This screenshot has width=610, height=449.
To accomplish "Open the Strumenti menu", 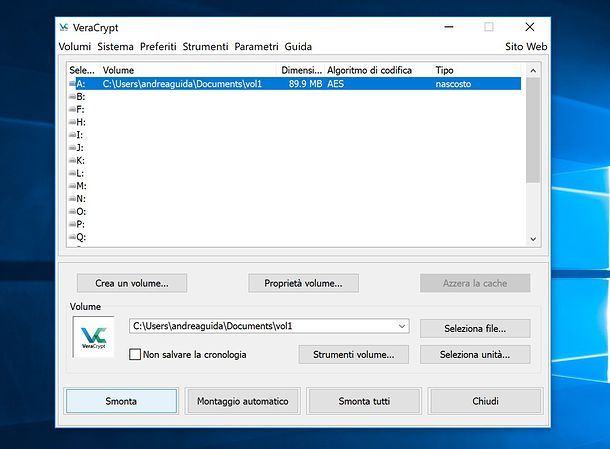I will (205, 47).
